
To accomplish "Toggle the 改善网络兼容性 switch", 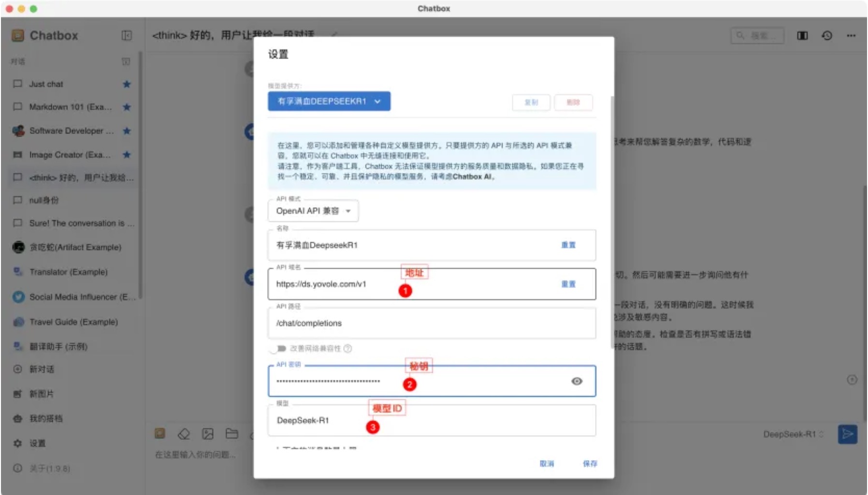I will [279, 349].
